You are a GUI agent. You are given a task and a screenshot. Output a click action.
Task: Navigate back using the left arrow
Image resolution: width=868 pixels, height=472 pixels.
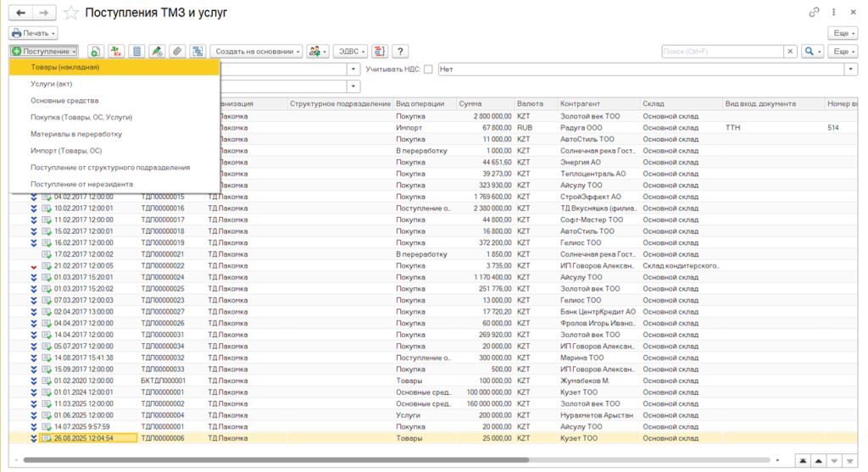pos(21,13)
